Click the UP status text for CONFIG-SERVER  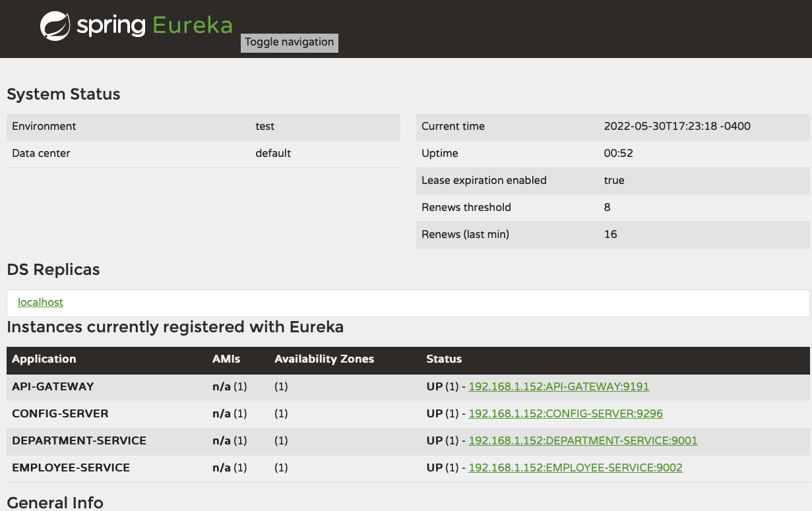click(435, 413)
